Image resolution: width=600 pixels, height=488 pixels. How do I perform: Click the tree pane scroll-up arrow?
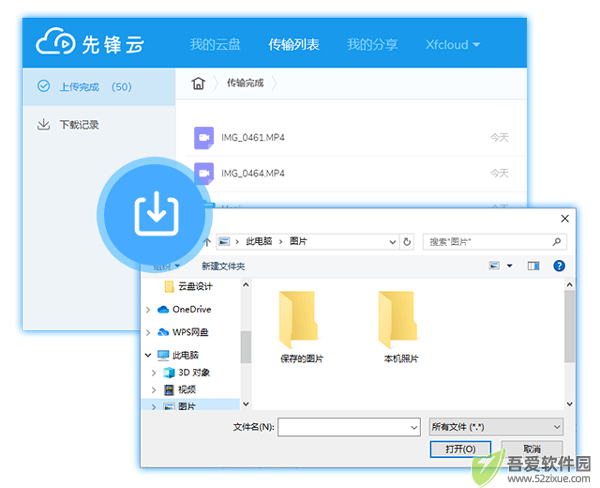(246, 285)
